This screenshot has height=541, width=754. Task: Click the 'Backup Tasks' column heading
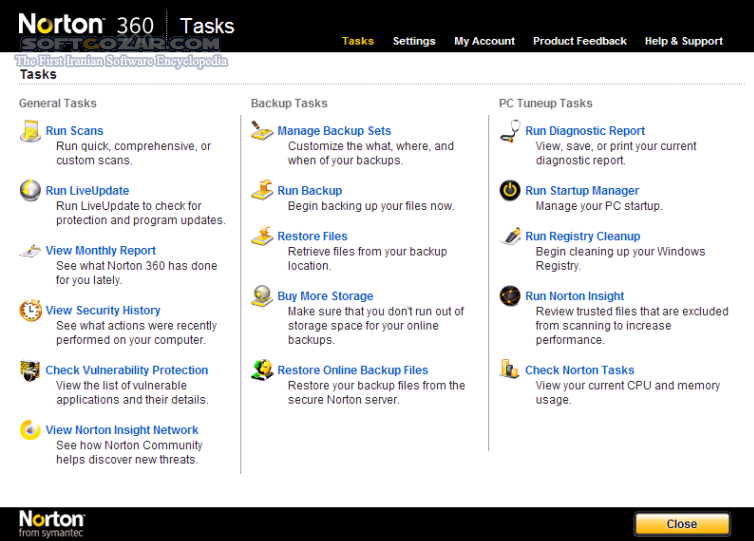click(289, 103)
